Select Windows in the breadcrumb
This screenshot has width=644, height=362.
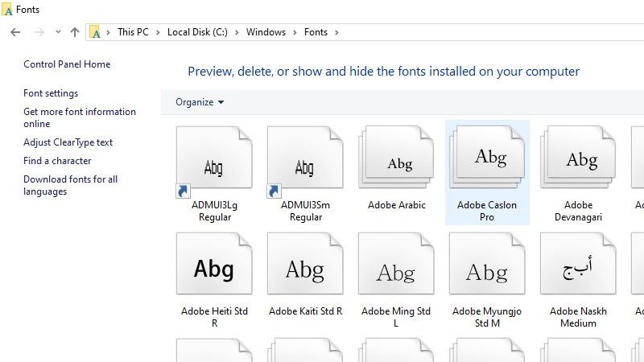pos(266,32)
